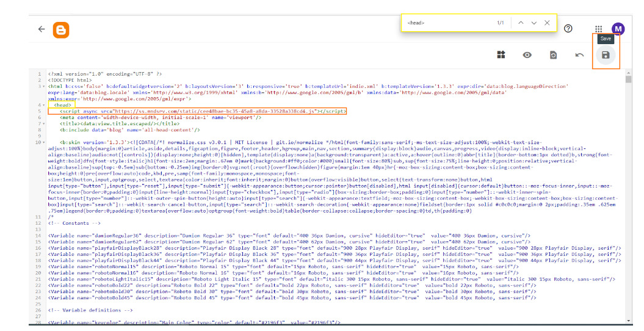Collapse the head tag at line 4

pyautogui.click(x=44, y=105)
